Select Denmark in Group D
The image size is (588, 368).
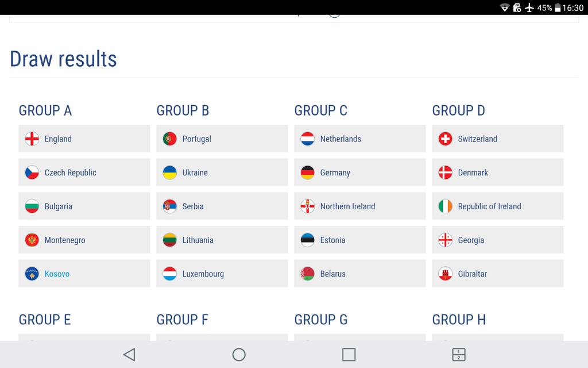click(473, 172)
